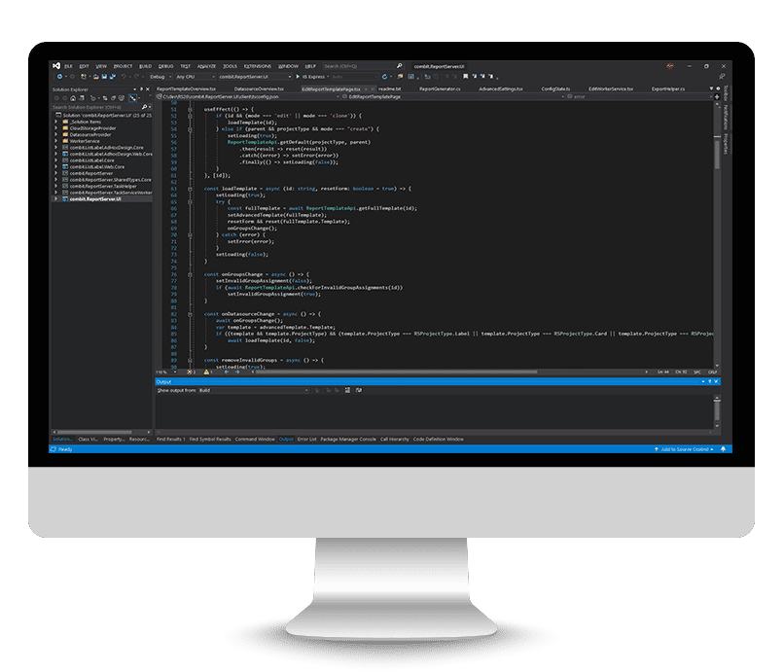Click the Open File folder icon

pyautogui.click(x=95, y=77)
